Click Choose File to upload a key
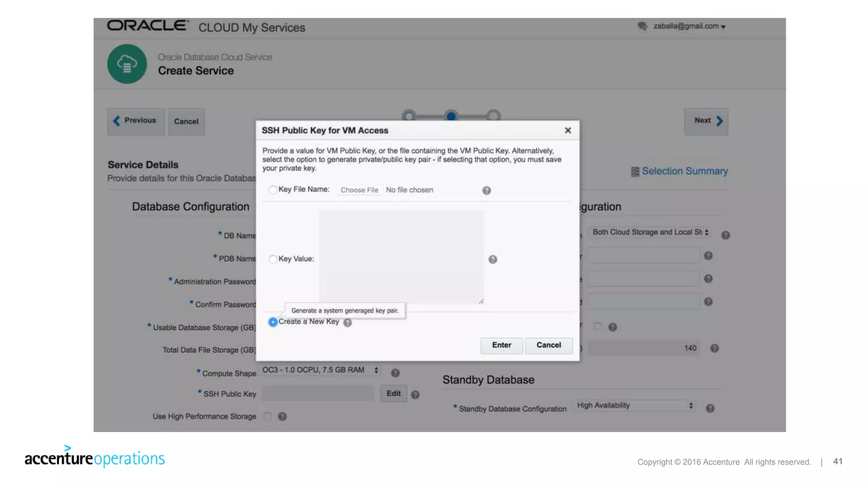 tap(359, 190)
